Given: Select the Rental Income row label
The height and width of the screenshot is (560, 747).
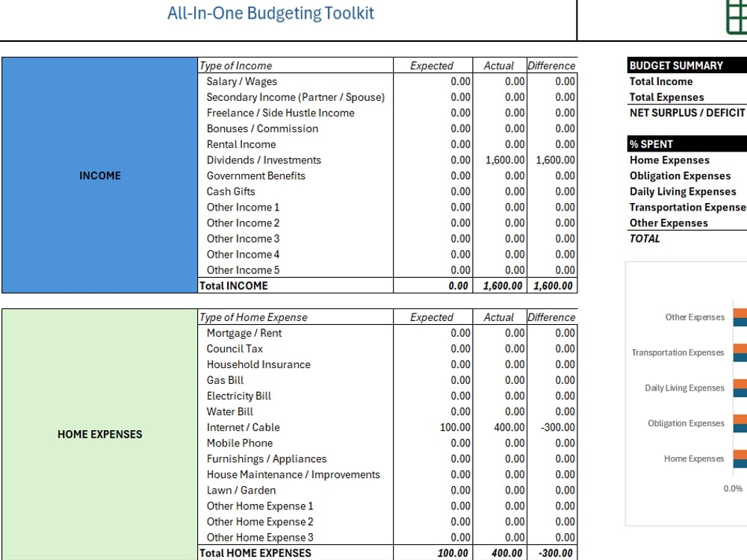Looking at the screenshot, I should click(241, 144).
